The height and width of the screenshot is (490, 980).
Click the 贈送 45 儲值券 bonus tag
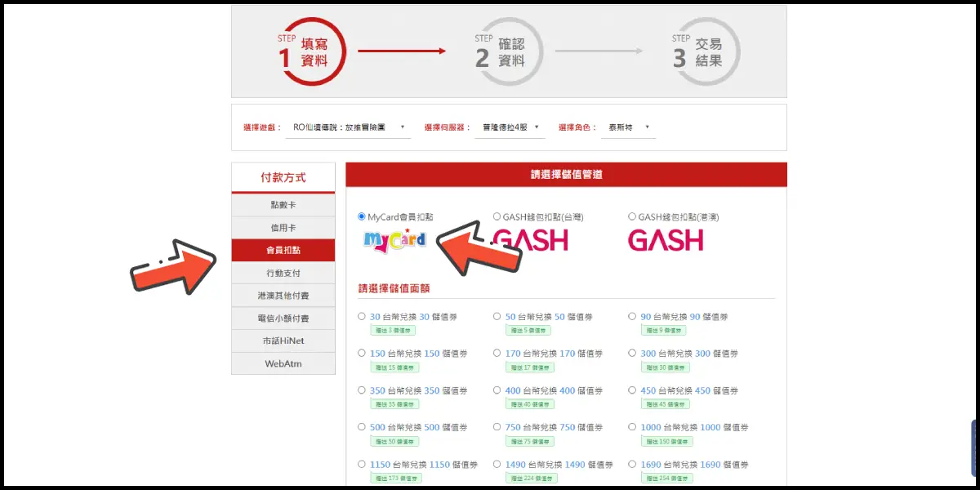click(x=666, y=404)
